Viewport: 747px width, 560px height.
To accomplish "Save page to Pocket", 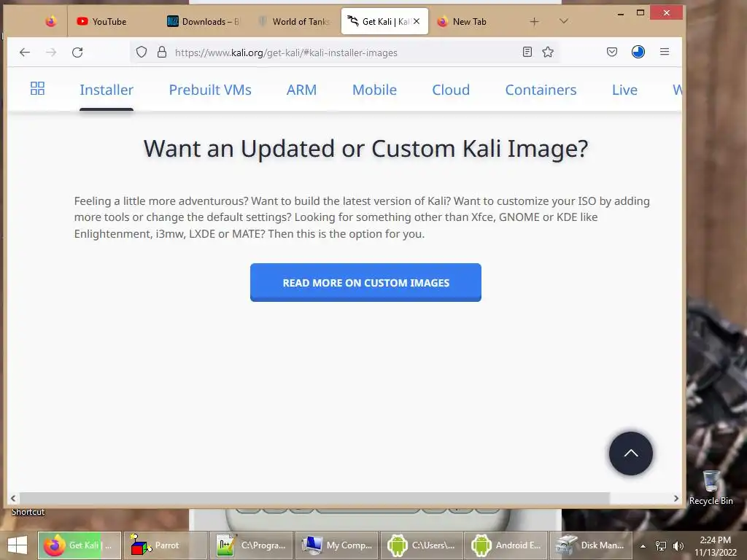I will [612, 52].
